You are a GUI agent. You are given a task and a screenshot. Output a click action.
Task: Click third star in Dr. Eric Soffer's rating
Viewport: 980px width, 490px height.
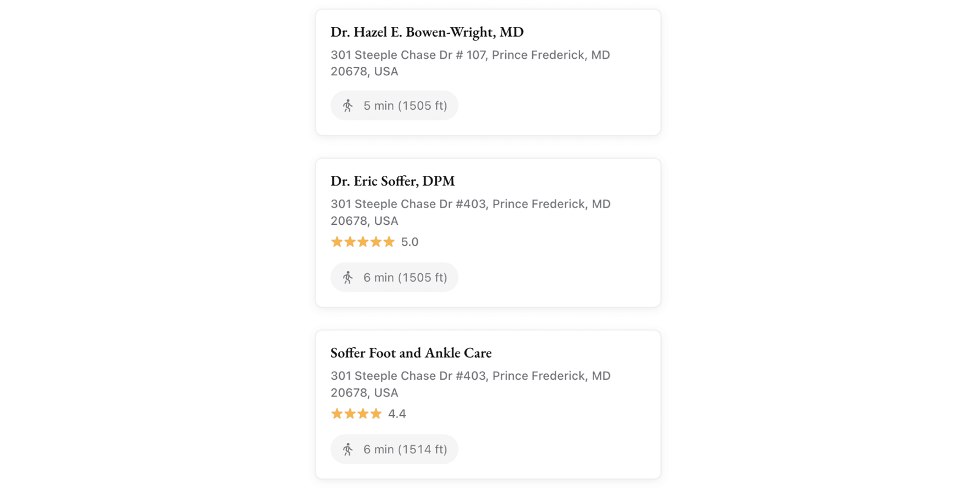coord(363,242)
